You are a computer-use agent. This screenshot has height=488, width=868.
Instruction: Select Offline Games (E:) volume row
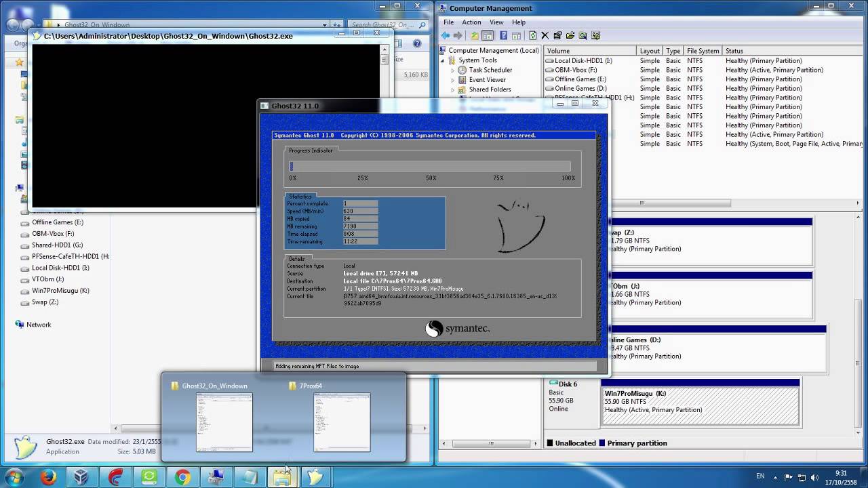click(x=703, y=79)
